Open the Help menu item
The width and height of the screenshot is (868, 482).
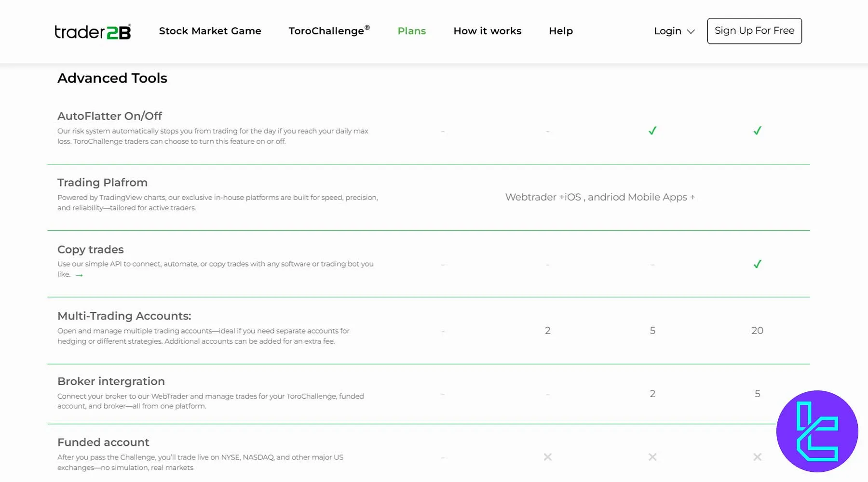point(560,31)
